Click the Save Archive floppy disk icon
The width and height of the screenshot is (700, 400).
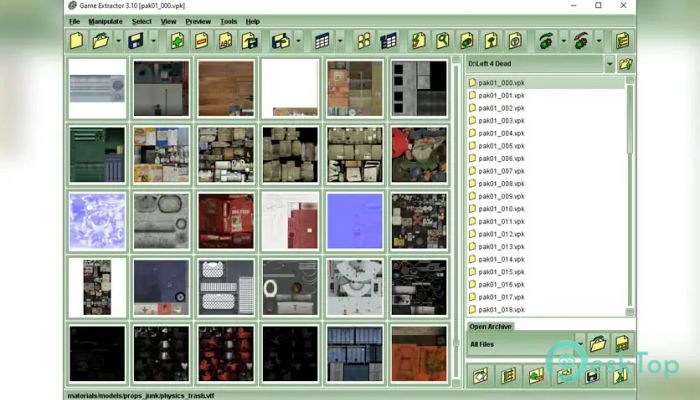(136, 41)
